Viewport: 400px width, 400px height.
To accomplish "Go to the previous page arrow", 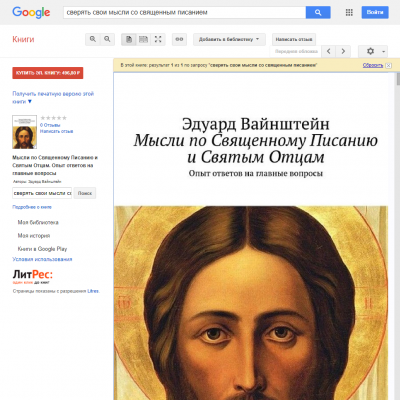I will tap(329, 51).
